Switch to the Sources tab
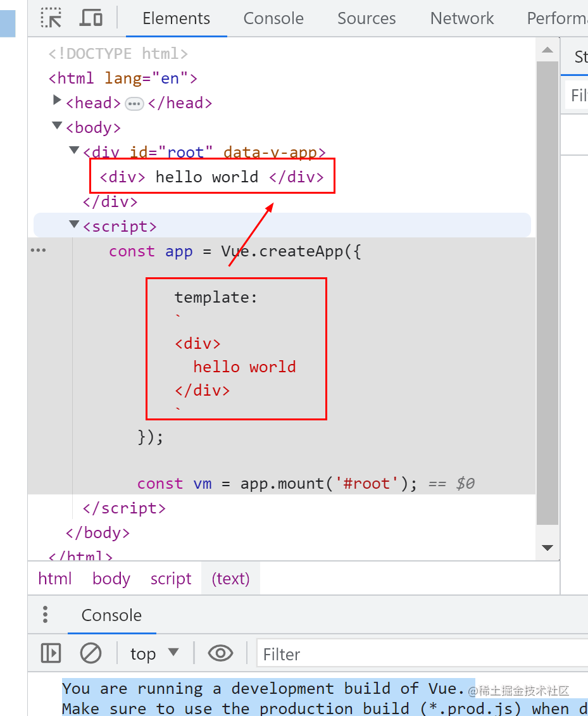Viewport: 588px width, 716px height. click(x=366, y=18)
